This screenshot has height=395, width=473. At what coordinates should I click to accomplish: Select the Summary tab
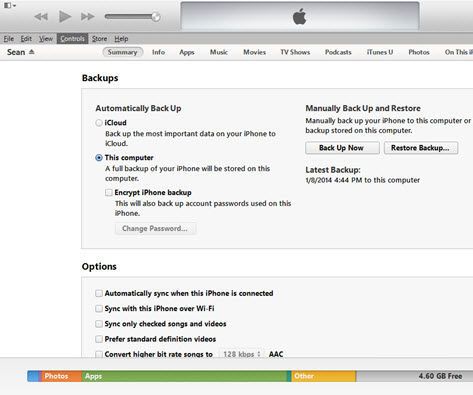click(x=123, y=52)
